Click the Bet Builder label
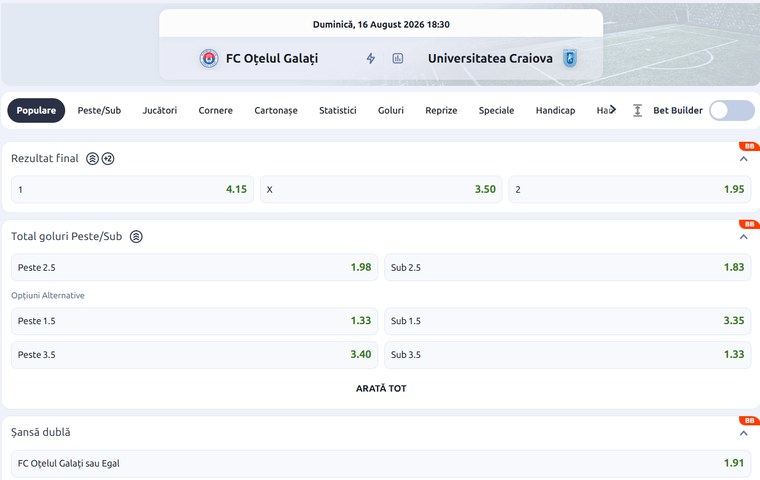The height and width of the screenshot is (480, 760). tap(678, 111)
